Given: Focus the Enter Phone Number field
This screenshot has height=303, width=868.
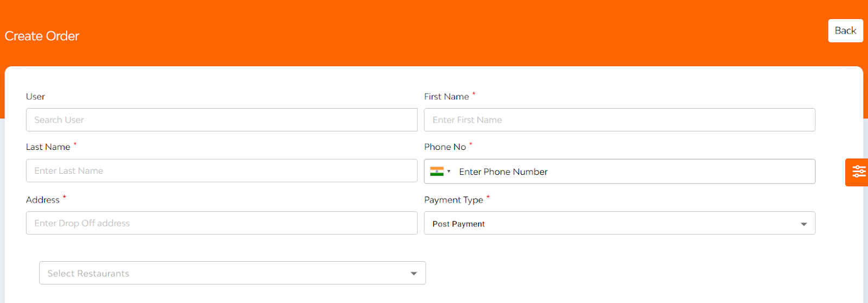Looking at the screenshot, I should tap(635, 172).
